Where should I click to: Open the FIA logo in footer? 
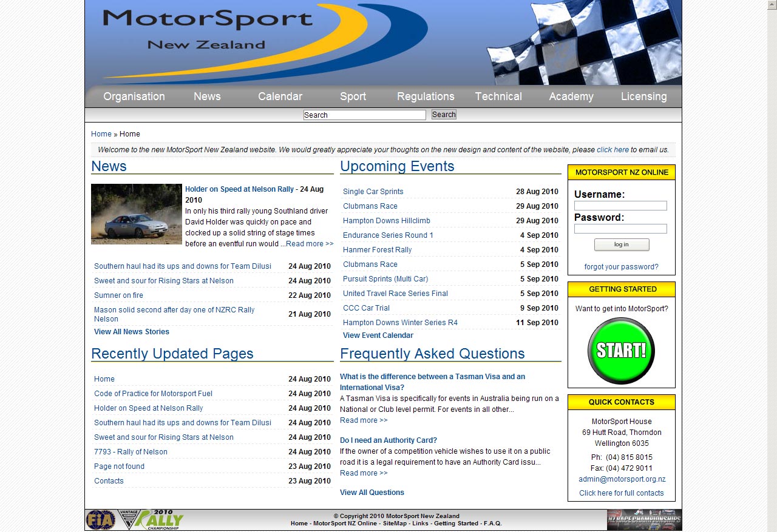click(x=100, y=520)
